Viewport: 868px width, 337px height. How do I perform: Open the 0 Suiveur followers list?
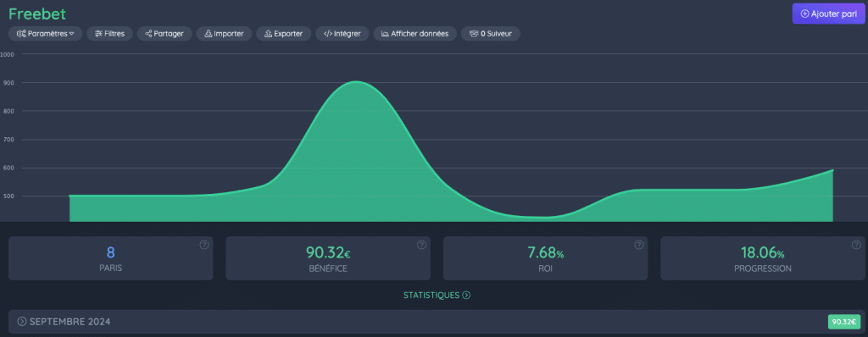(x=491, y=34)
